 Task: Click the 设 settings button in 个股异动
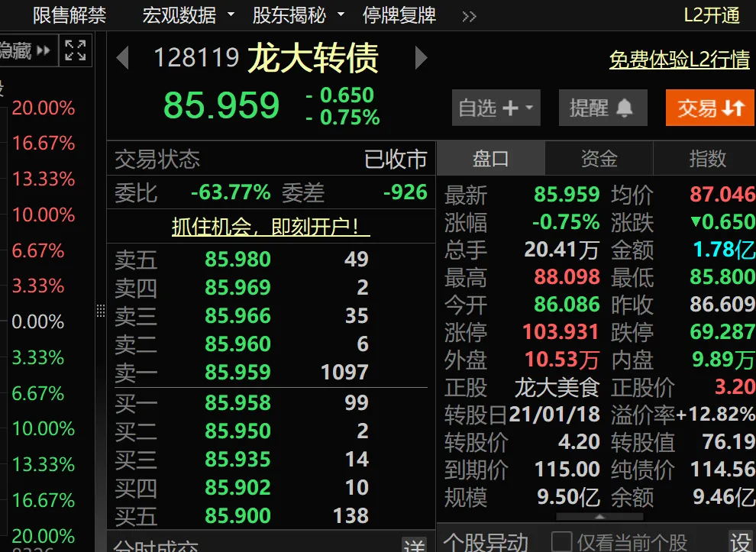[742, 542]
